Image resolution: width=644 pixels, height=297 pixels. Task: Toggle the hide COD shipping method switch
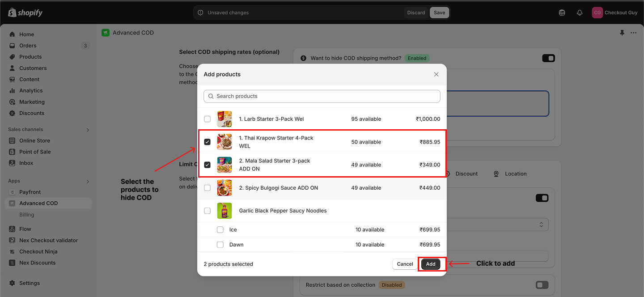pos(548,58)
